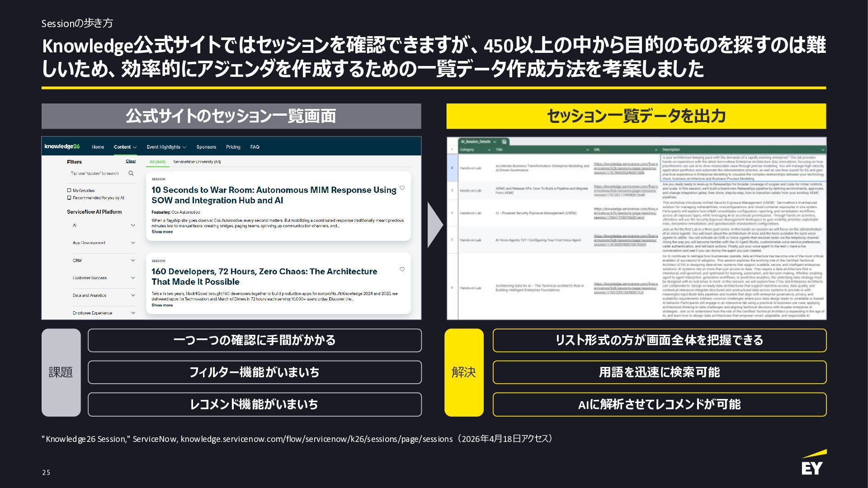The height and width of the screenshot is (488, 868).
Task: Expand the Data and Analytics filter
Action: 132,296
